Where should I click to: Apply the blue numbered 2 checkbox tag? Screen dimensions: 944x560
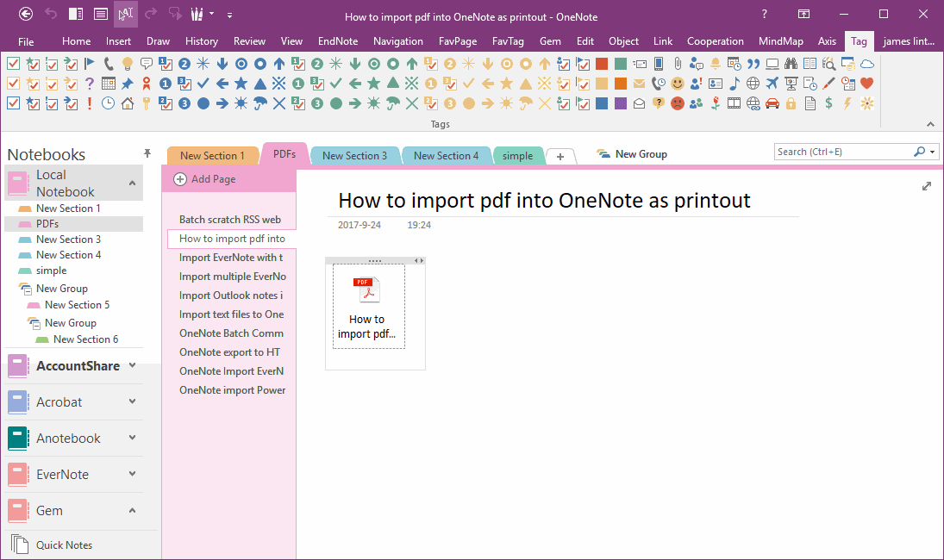tap(166, 103)
